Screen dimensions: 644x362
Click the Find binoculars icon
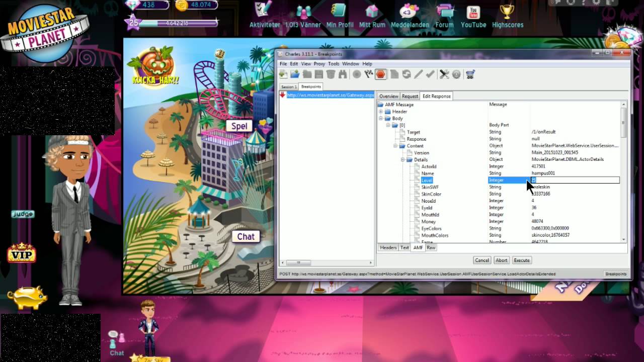pyautogui.click(x=343, y=74)
